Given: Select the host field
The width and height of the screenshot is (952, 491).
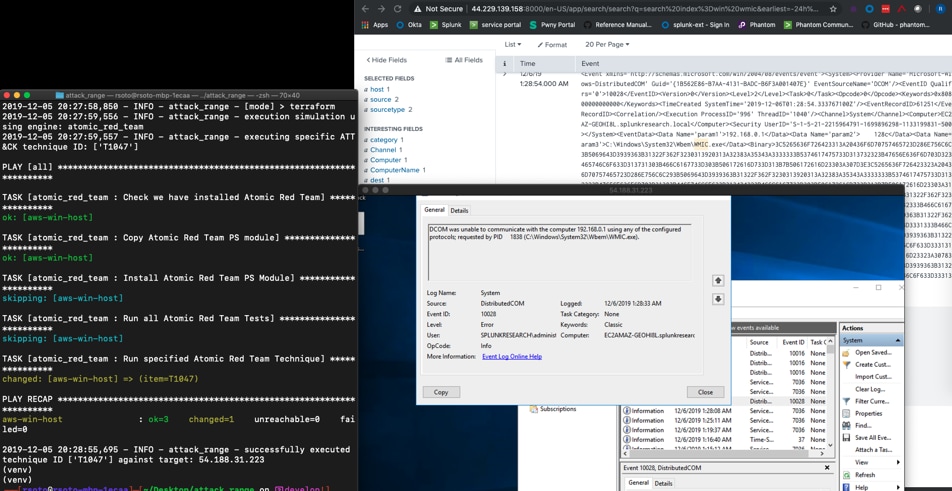Looking at the screenshot, I should click(376, 89).
